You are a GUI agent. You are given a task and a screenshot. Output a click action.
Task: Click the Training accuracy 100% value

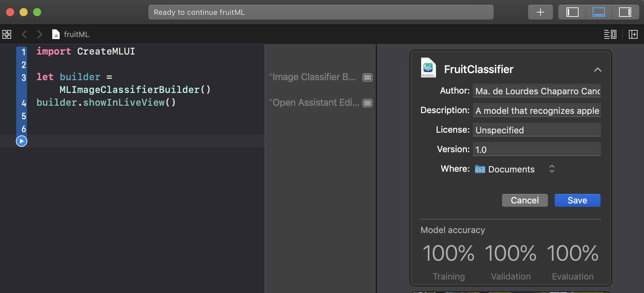(448, 253)
